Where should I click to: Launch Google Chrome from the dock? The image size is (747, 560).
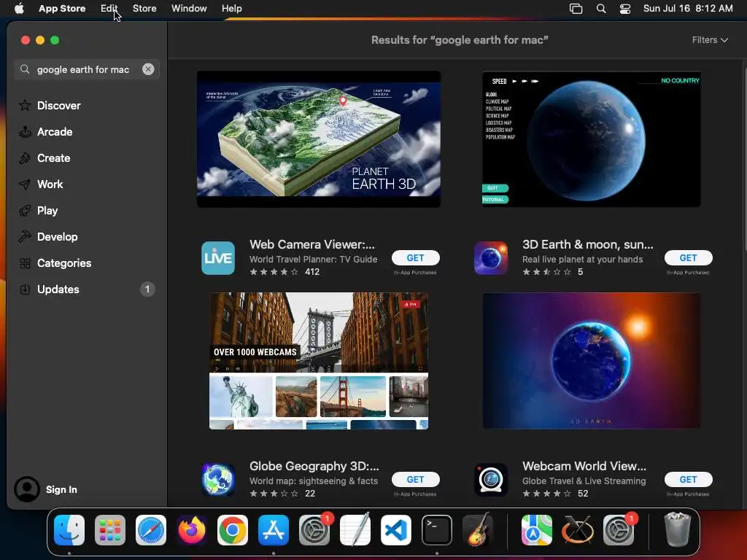(233, 530)
